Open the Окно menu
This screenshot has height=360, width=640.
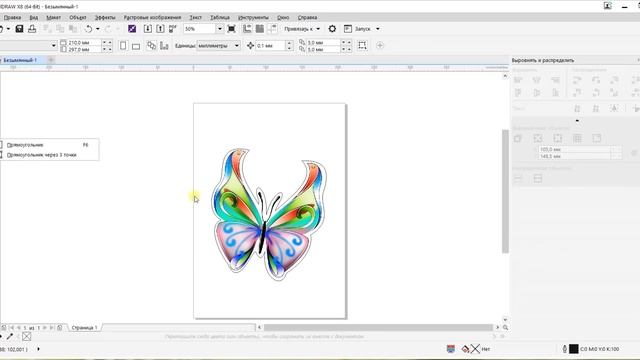(x=283, y=18)
